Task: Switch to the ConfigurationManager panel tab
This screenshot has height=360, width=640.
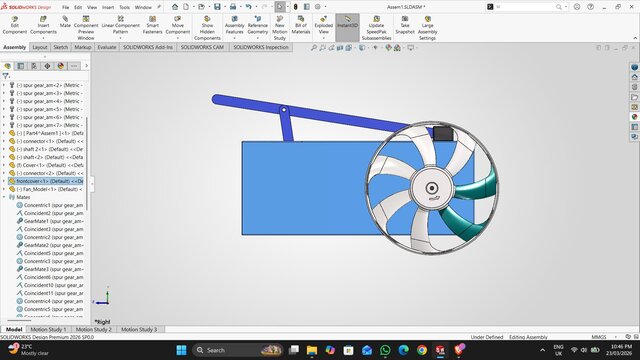Action: [34, 66]
